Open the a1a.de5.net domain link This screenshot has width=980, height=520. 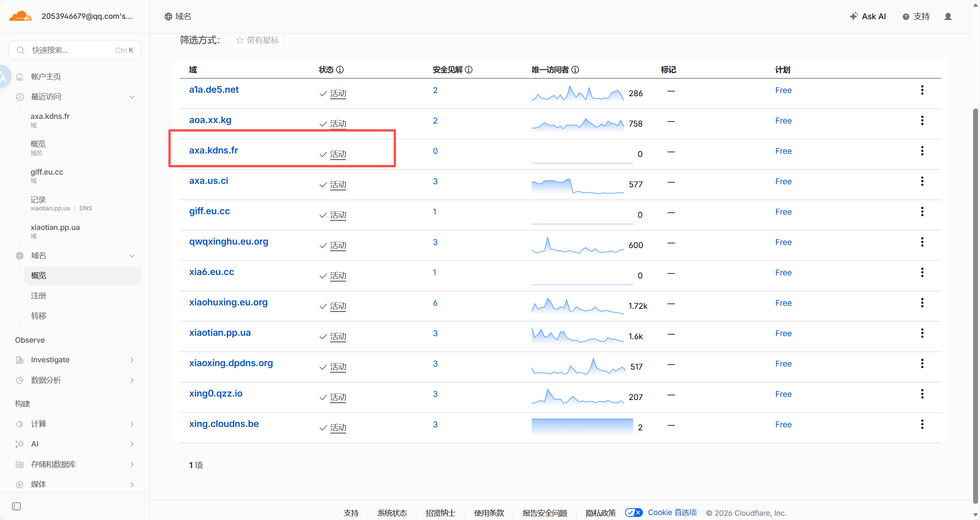click(x=214, y=90)
